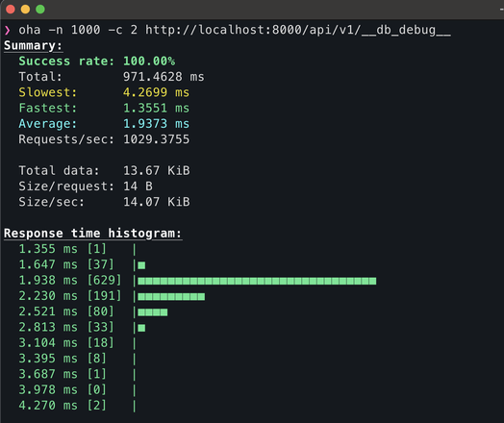Viewport: 504px width, 423px height.
Task: Click the green fullscreen window button
Action: (x=40, y=9)
